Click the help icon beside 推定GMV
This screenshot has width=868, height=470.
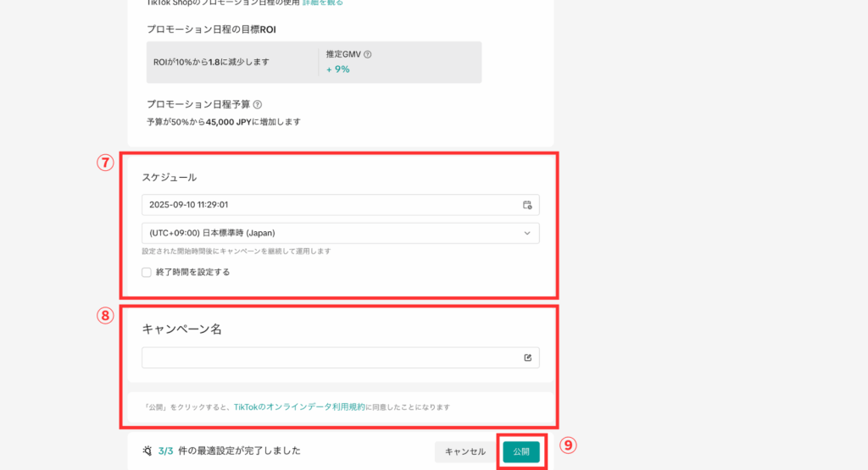[367, 54]
